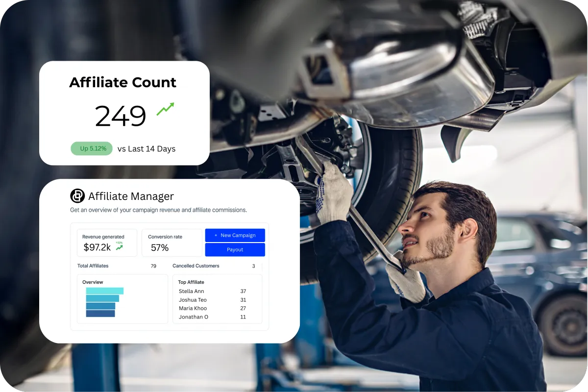Click the 249 affiliate count number
The height and width of the screenshot is (392, 588).
[121, 116]
